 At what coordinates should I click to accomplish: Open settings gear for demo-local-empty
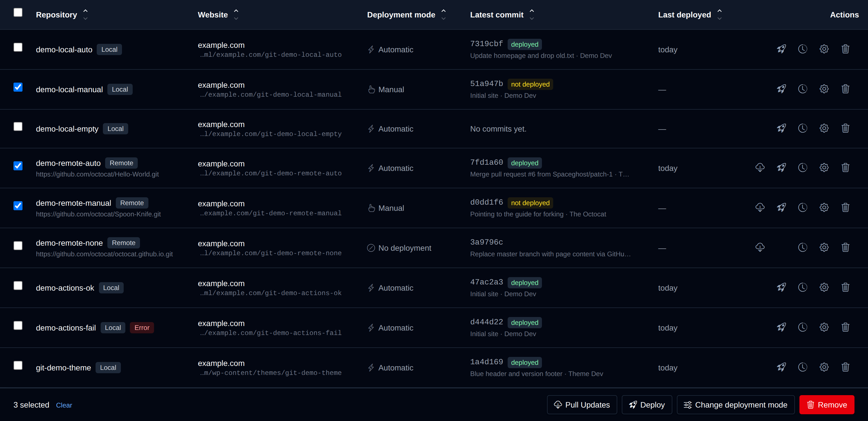click(x=824, y=128)
